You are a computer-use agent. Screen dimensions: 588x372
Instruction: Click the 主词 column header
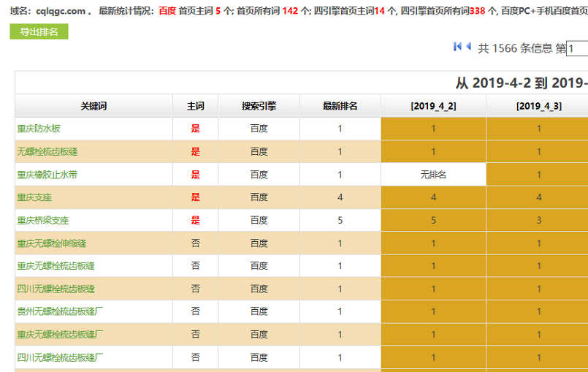(195, 106)
